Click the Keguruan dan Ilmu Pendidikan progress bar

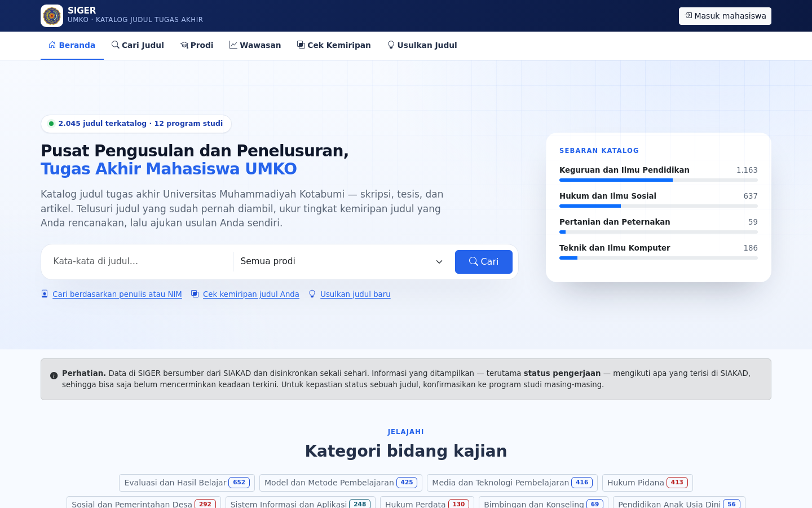point(659,180)
